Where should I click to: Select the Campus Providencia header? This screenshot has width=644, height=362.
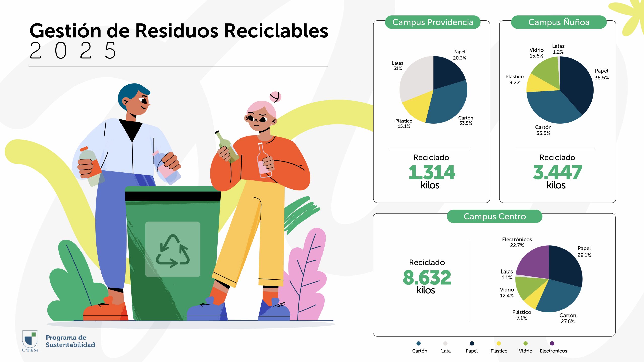coord(433,22)
